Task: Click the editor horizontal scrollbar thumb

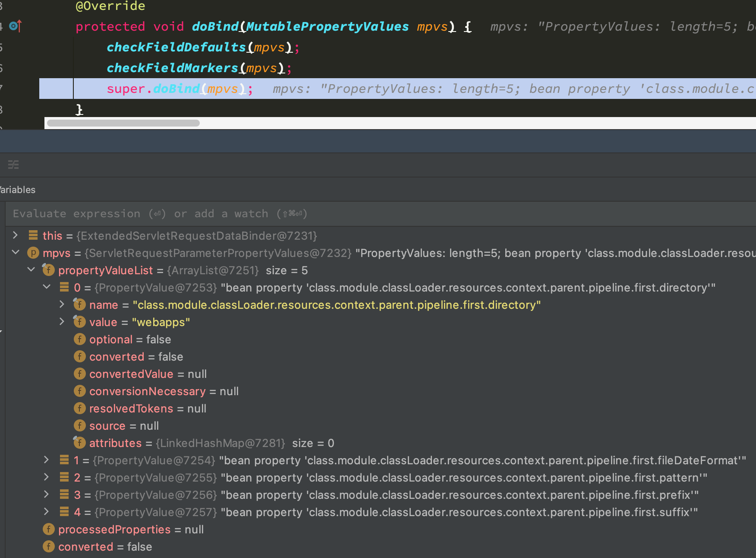Action: (123, 123)
